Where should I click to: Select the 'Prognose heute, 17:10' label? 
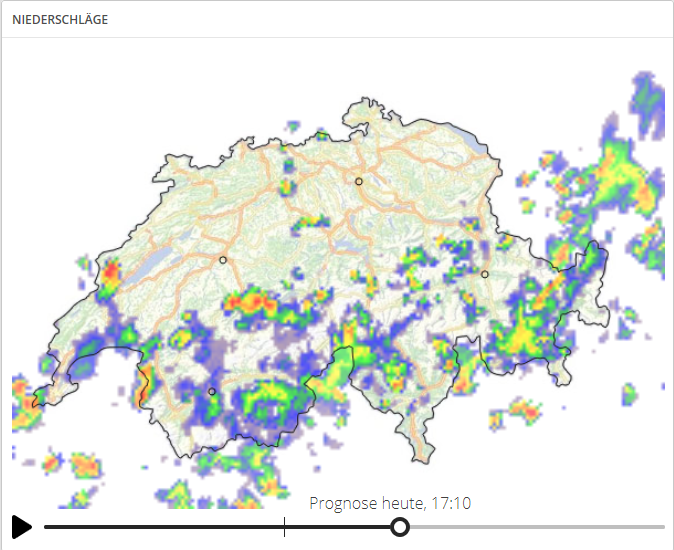390,503
